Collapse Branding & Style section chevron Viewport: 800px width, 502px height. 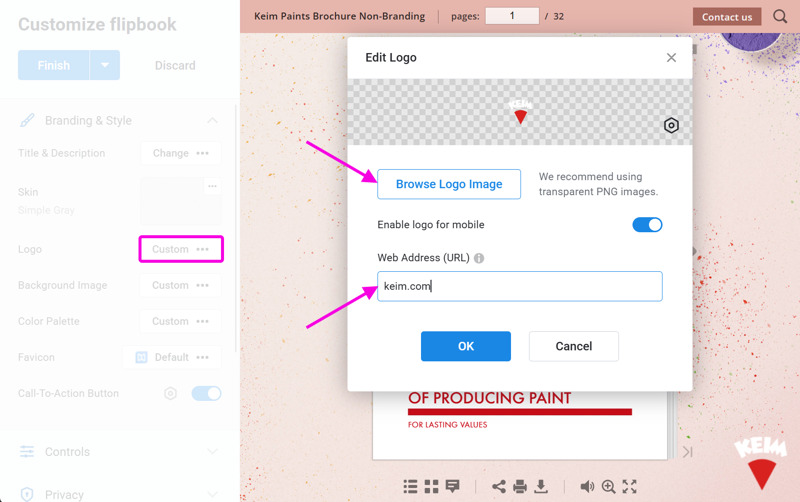(212, 120)
